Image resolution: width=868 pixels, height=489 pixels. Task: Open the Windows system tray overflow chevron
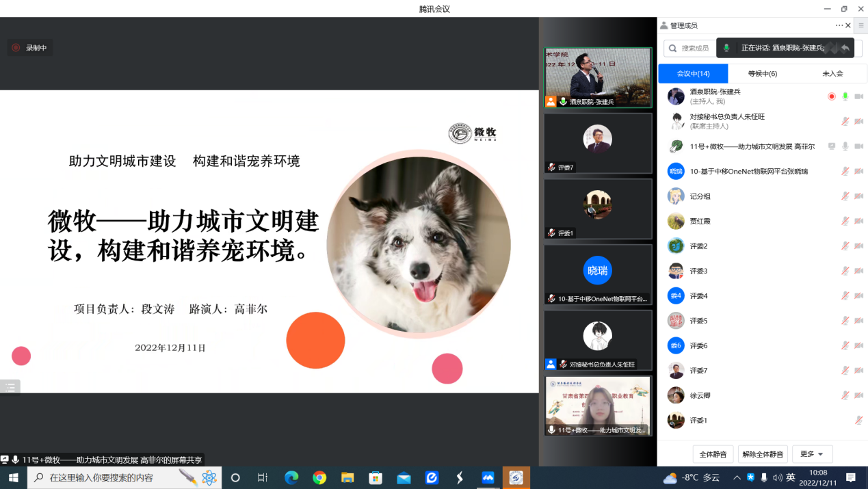point(737,477)
